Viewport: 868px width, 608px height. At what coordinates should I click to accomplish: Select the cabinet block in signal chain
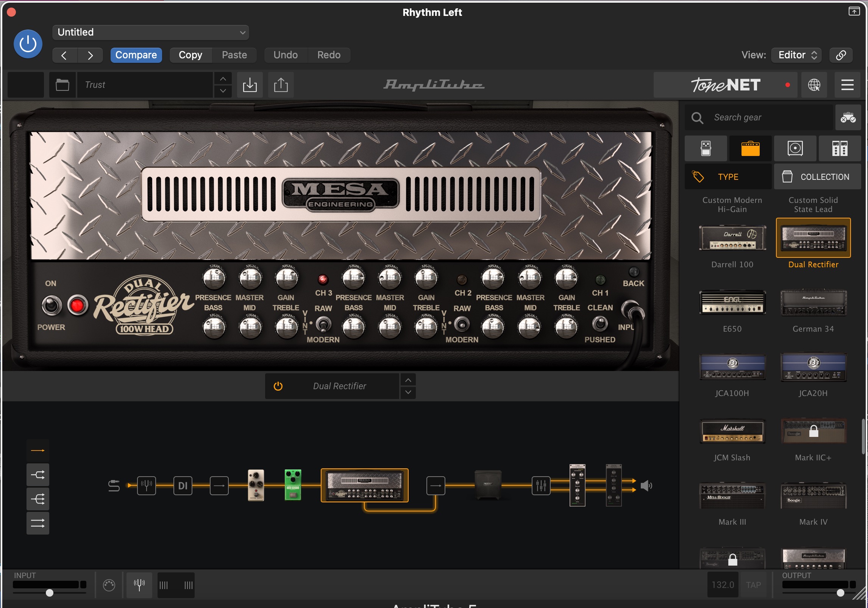tap(488, 485)
